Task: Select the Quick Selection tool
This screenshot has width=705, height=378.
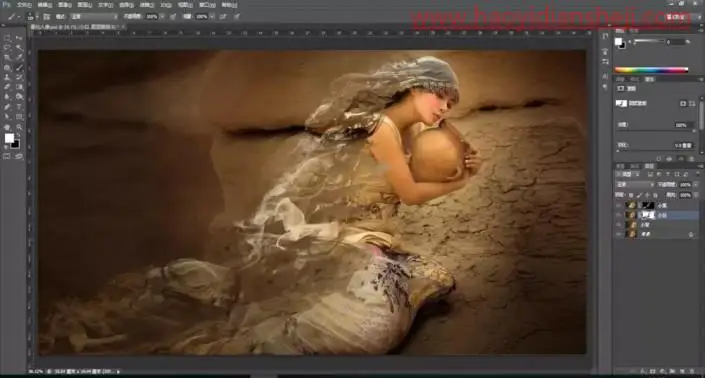Action: tap(19, 48)
